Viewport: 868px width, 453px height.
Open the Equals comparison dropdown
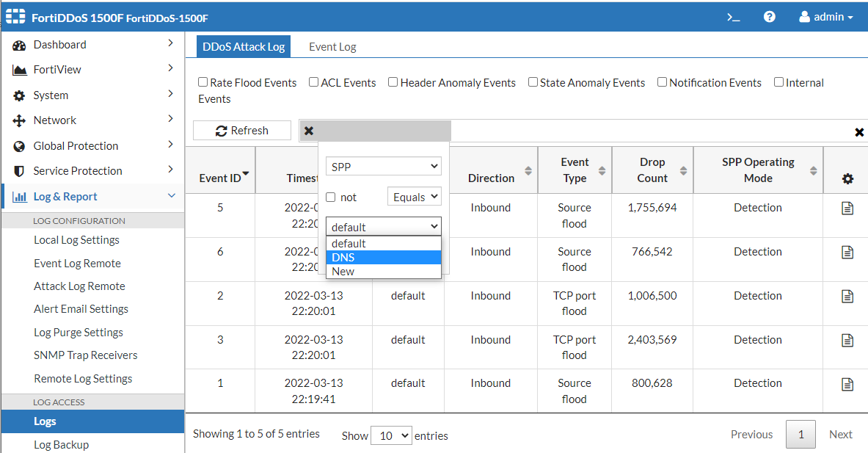pos(415,196)
